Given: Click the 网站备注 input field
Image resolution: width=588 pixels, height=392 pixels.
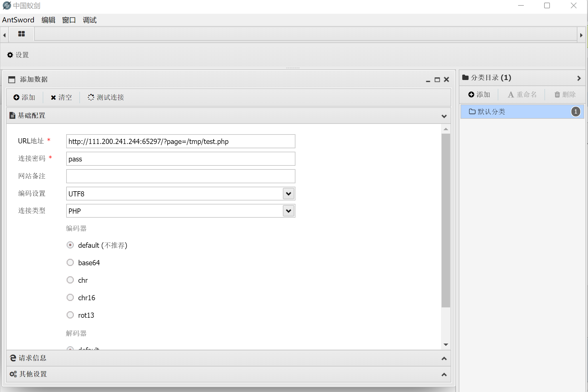Looking at the screenshot, I should click(181, 176).
